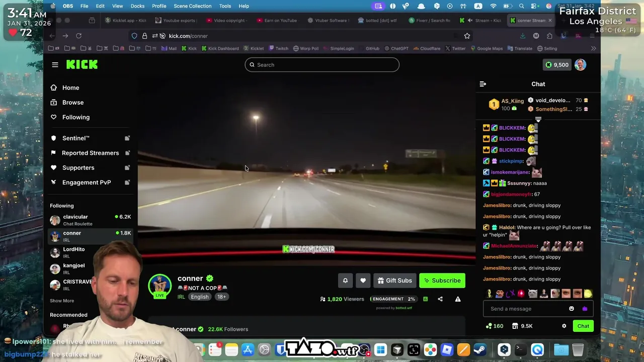
Task: Click the Google Maps bookmark
Action: tap(487, 48)
